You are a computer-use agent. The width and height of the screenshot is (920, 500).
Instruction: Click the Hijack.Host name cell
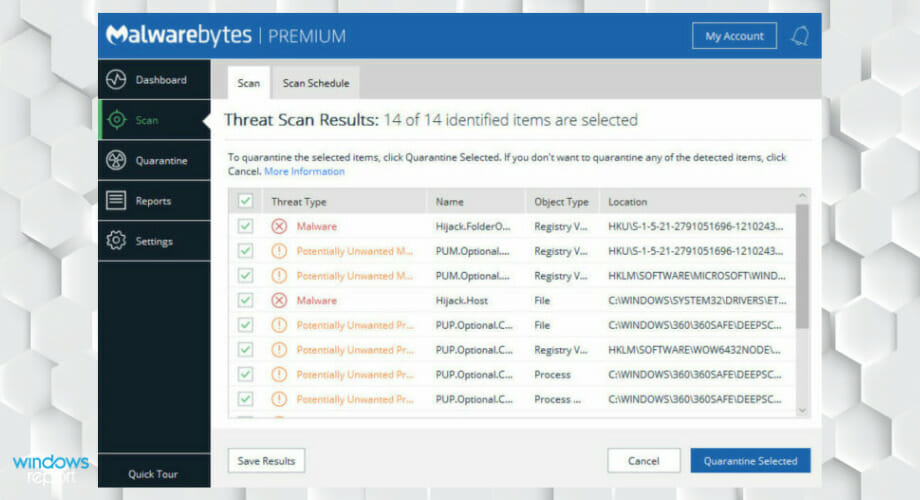pos(462,300)
